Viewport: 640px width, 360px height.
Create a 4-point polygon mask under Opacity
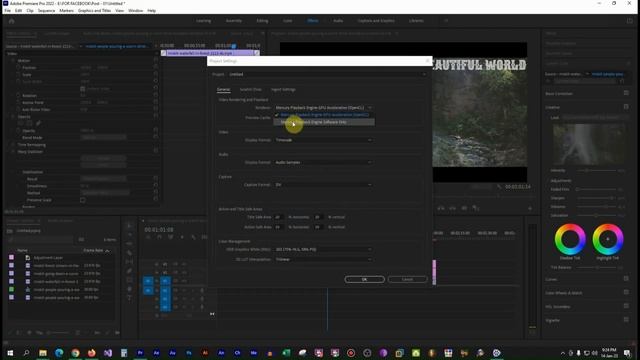[29, 123]
